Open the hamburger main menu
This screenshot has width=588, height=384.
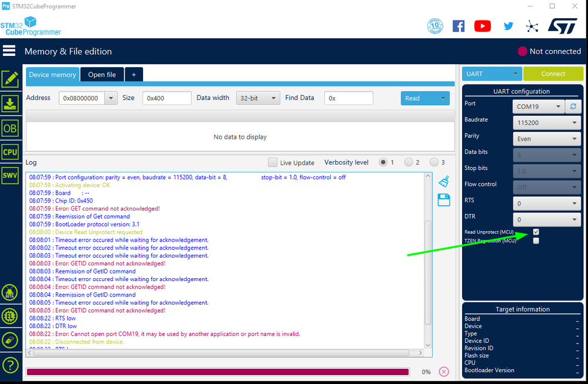tap(9, 51)
